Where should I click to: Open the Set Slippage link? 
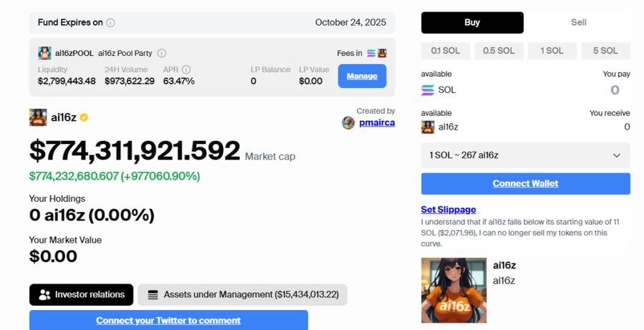448,210
